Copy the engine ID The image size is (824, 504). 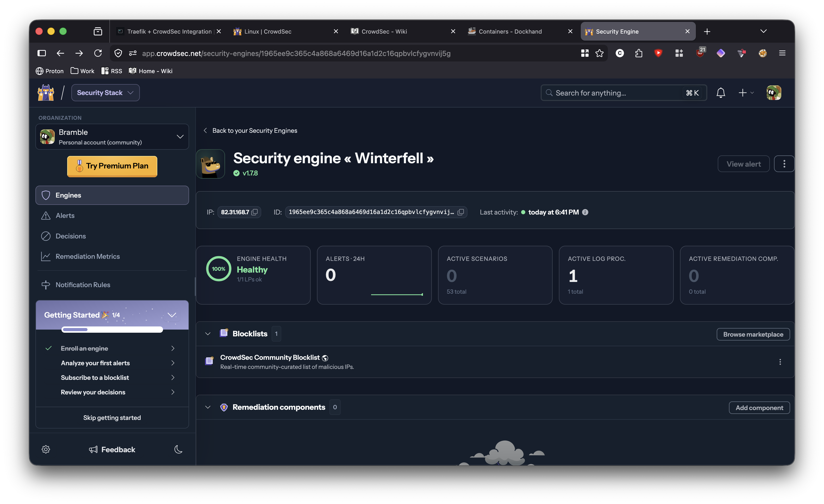click(461, 212)
